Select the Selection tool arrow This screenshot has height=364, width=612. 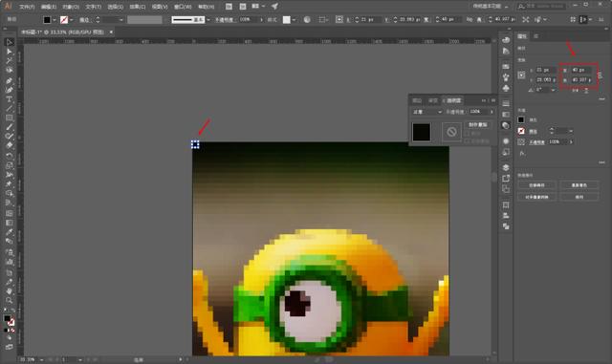(10, 42)
